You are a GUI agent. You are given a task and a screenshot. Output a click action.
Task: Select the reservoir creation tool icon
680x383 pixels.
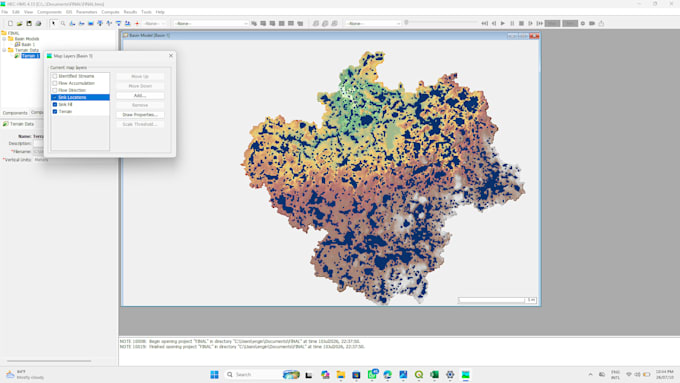(x=91, y=23)
